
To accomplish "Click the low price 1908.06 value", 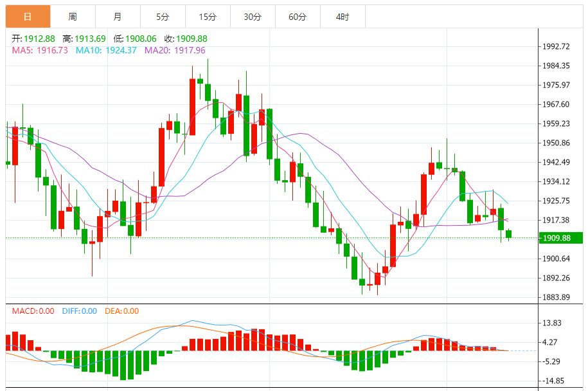I will click(141, 39).
